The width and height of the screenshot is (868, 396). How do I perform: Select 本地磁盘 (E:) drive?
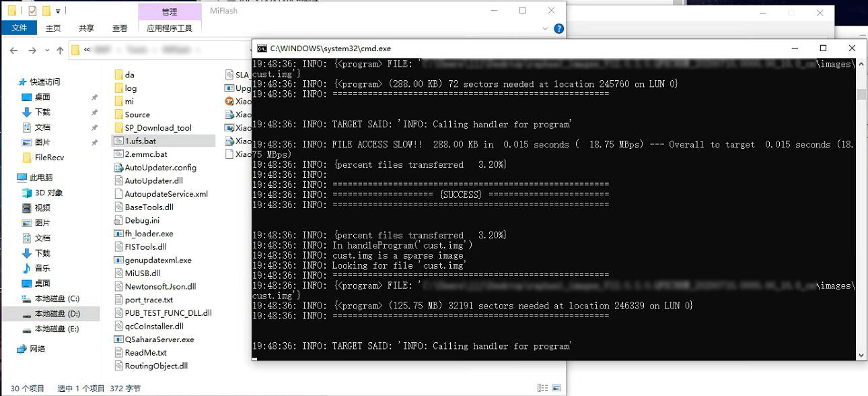click(57, 329)
